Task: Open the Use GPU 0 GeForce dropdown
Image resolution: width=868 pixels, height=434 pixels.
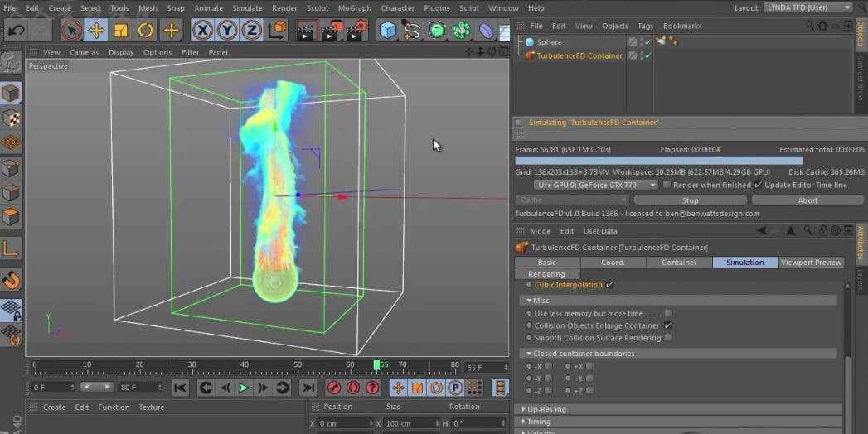Action: tap(595, 185)
